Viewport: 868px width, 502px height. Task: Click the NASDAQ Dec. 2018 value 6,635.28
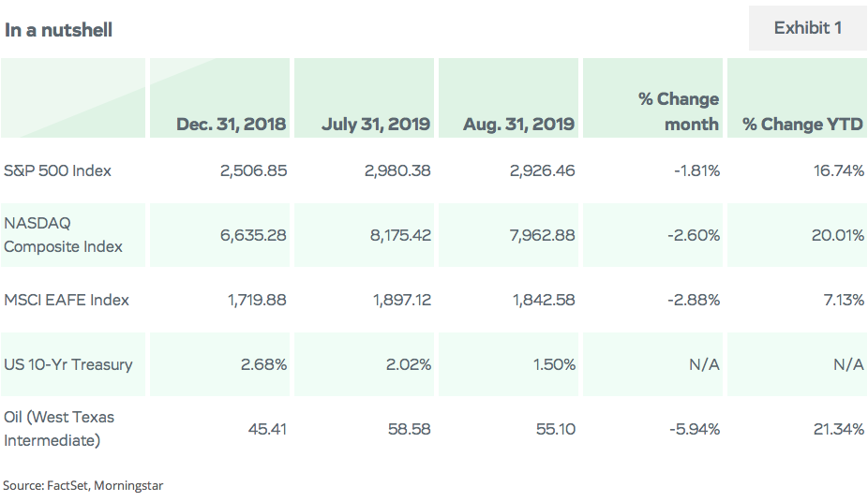253,235
